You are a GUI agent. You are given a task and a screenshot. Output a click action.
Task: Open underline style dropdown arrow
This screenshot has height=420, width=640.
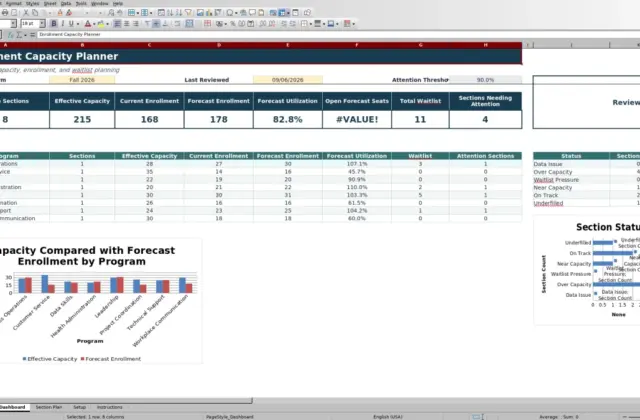click(x=78, y=24)
